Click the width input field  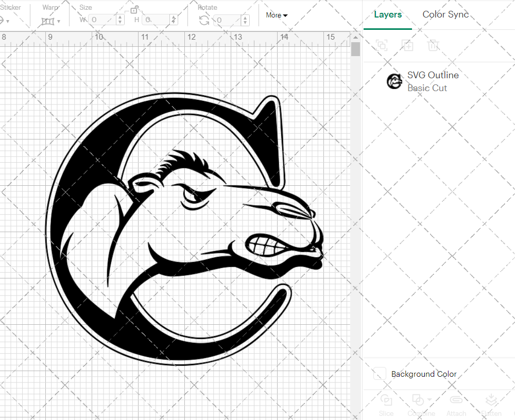pos(103,20)
